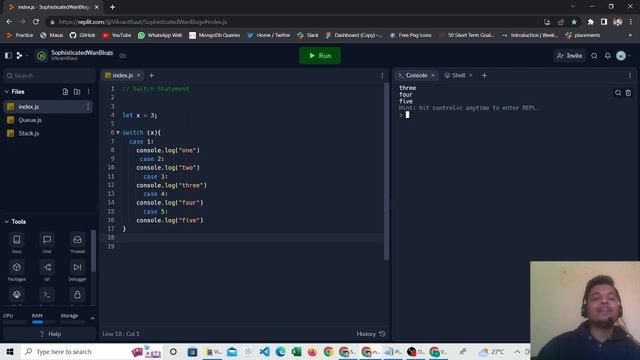The width and height of the screenshot is (640, 360).
Task: Open History for index.js
Action: pos(371,334)
